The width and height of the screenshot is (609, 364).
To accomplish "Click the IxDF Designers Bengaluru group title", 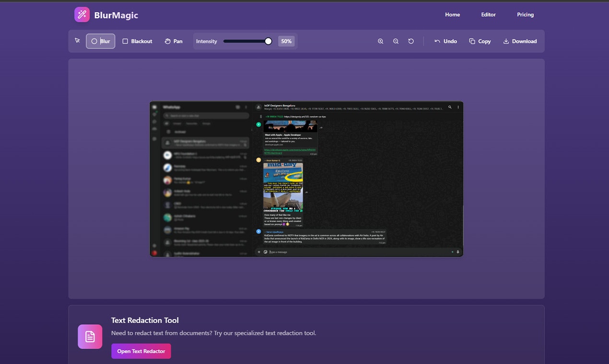I will coord(280,105).
